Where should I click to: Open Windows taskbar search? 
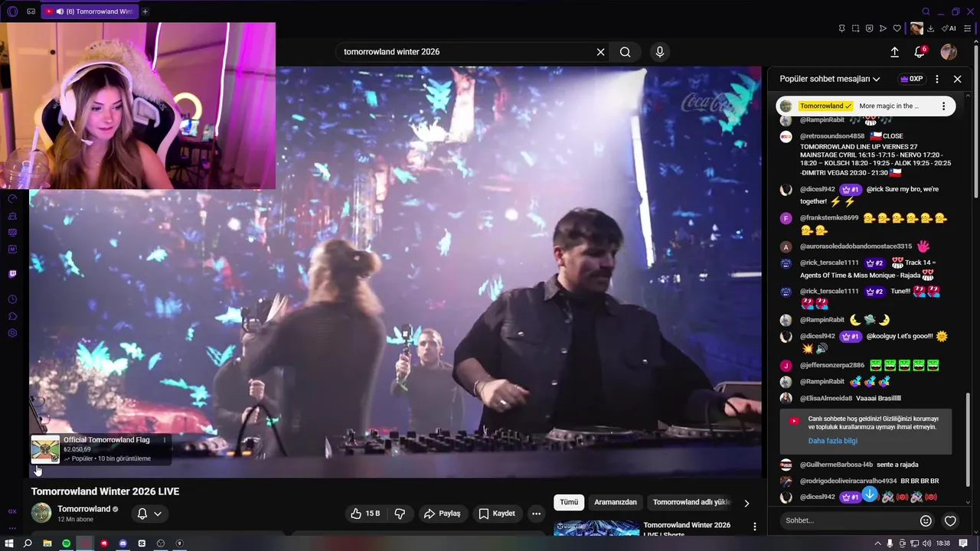click(x=28, y=543)
